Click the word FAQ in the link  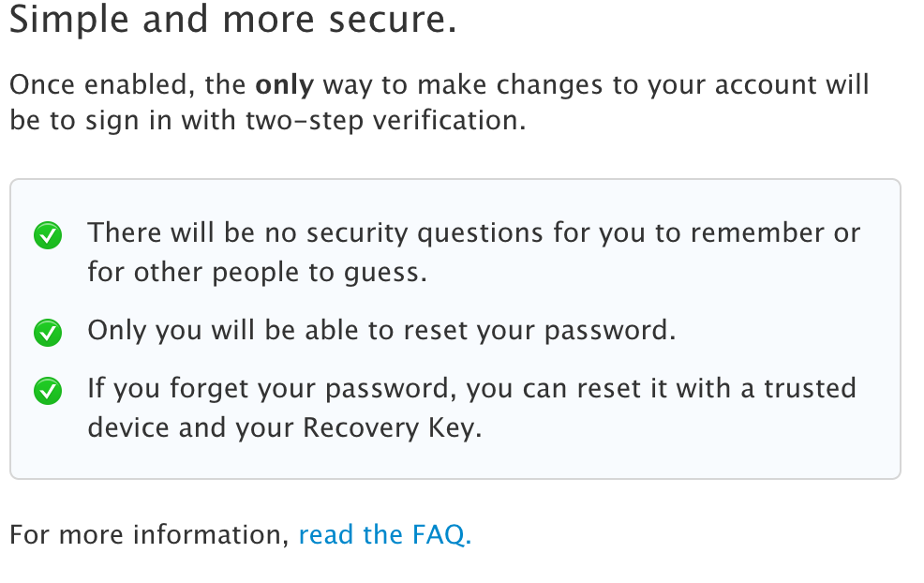(x=438, y=535)
